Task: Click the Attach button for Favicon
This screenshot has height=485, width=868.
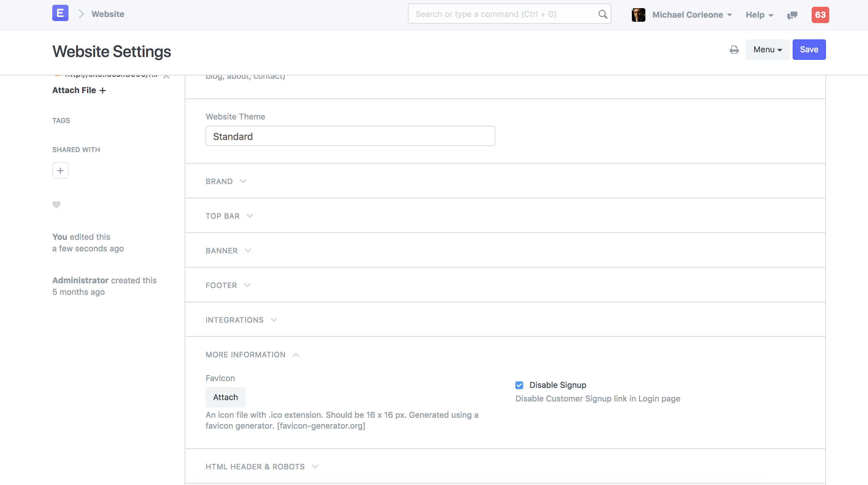Action: 225,397
